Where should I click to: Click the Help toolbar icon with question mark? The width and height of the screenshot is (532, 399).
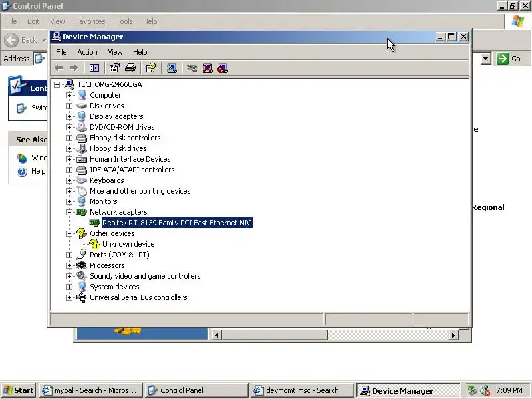pyautogui.click(x=151, y=68)
